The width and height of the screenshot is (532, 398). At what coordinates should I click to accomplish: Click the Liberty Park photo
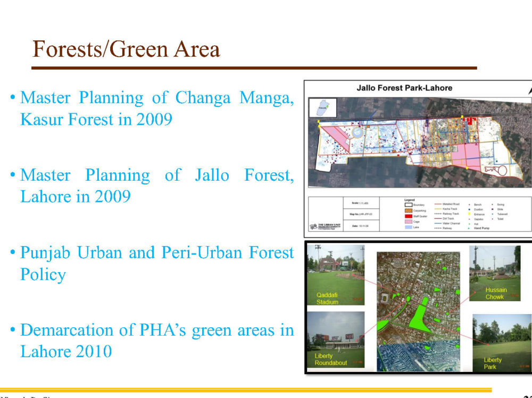[x=502, y=342]
